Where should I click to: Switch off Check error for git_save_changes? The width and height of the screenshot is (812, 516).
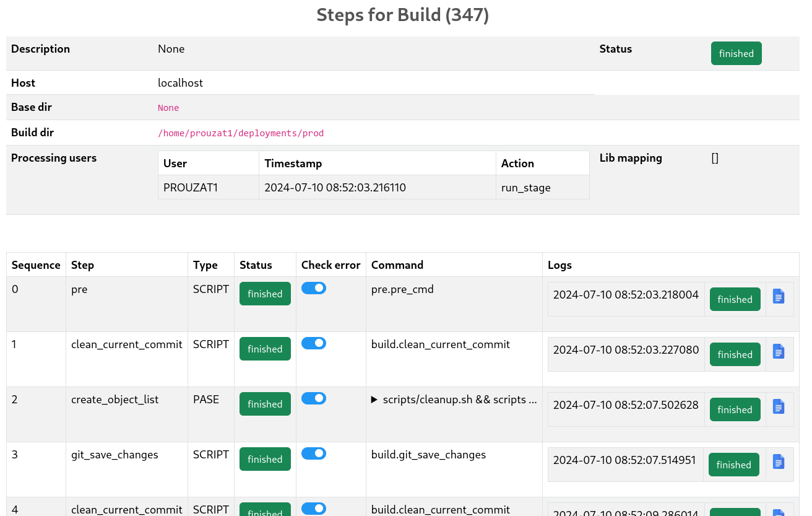(x=314, y=453)
